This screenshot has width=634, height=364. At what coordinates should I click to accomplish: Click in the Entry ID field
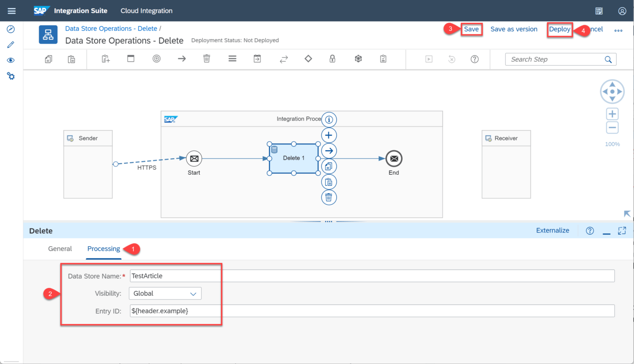coord(372,311)
